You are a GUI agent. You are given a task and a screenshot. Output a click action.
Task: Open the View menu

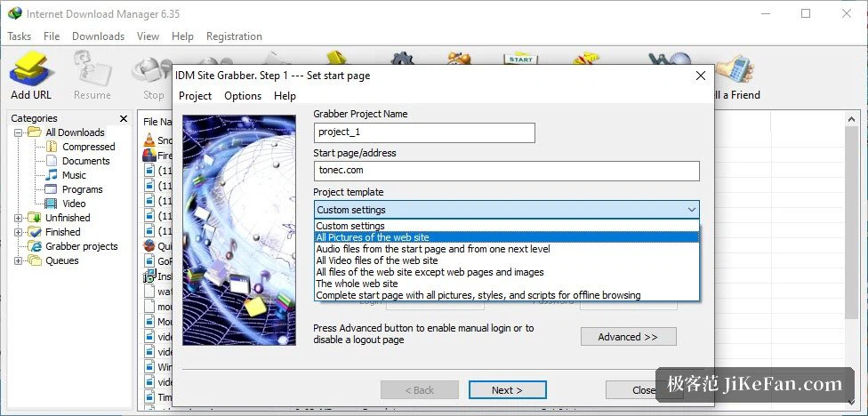(x=148, y=36)
